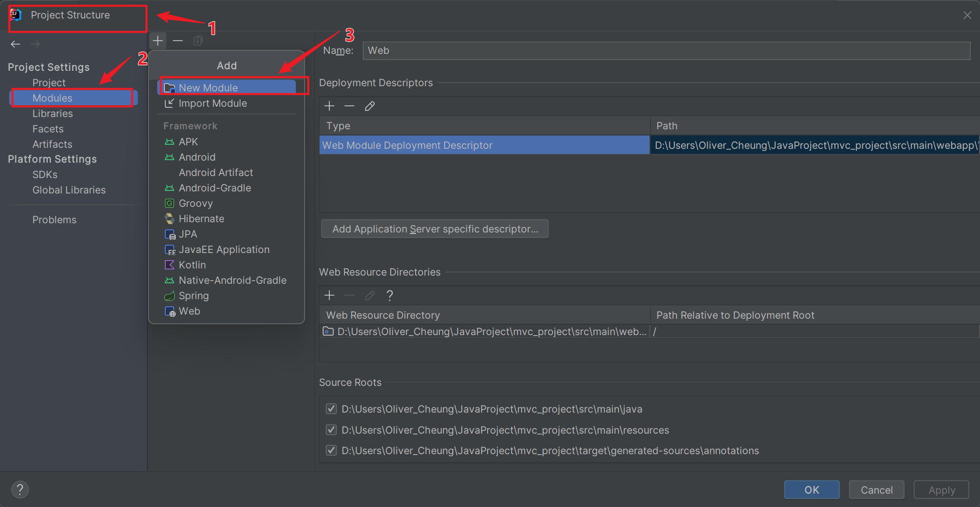The image size is (980, 507).
Task: Click Add Application Server specific descriptor button
Action: (x=435, y=229)
